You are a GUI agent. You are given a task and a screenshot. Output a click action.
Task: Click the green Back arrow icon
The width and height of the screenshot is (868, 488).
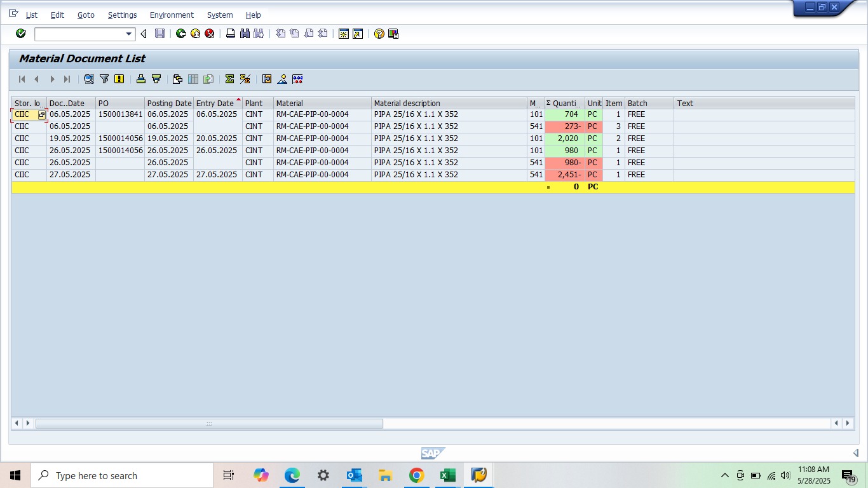pos(181,34)
